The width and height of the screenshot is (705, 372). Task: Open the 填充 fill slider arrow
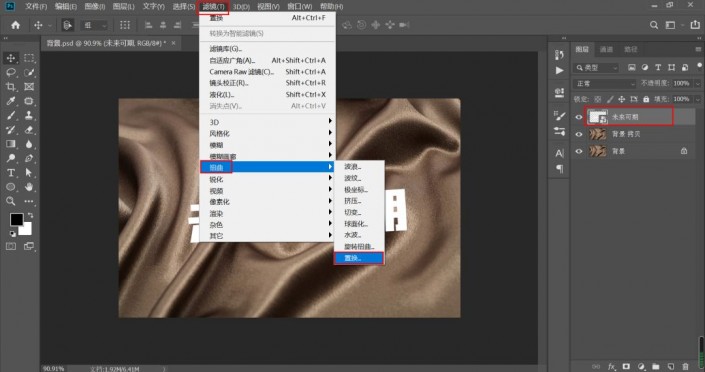697,99
